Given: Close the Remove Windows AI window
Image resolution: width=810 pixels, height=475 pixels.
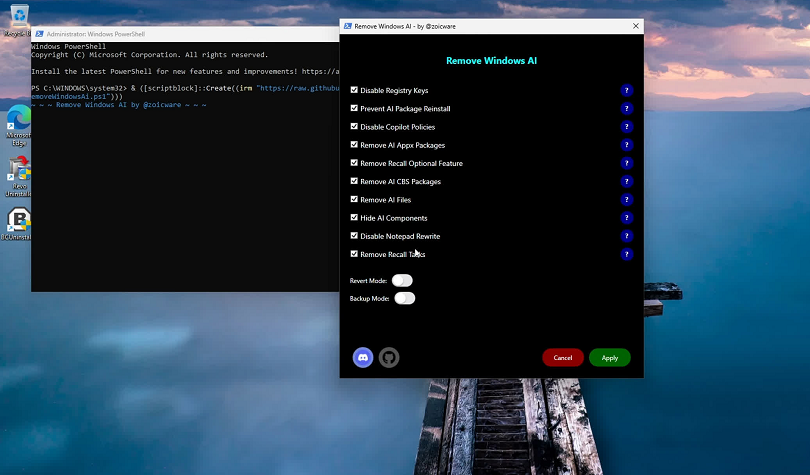Looking at the screenshot, I should pyautogui.click(x=635, y=26).
